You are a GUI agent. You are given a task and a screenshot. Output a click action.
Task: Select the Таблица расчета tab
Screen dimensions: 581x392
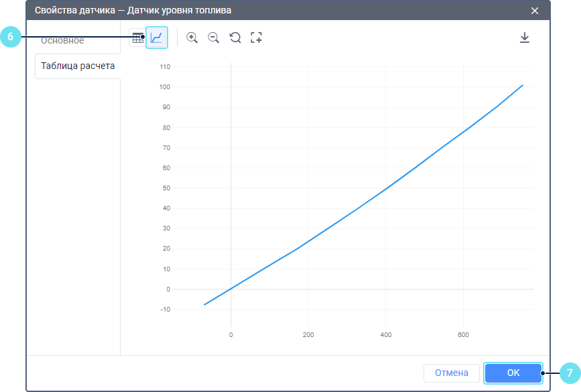78,66
